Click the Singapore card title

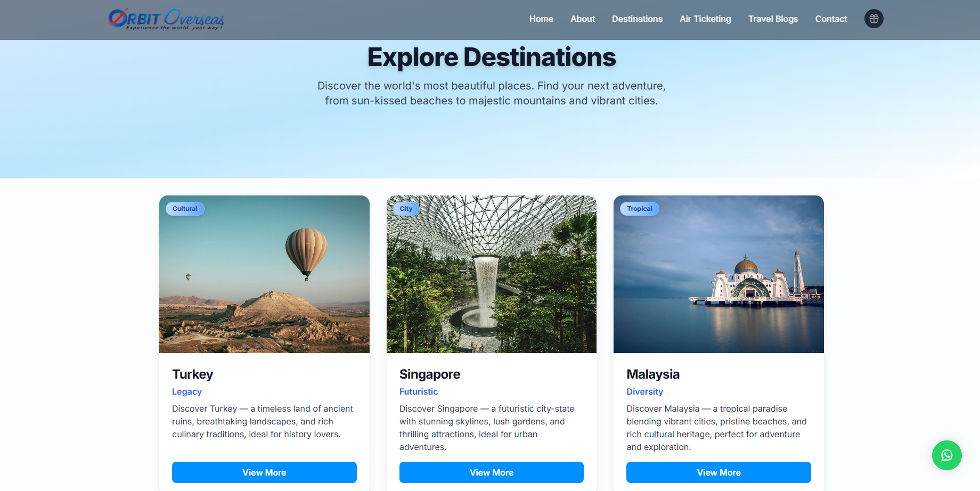pos(430,374)
